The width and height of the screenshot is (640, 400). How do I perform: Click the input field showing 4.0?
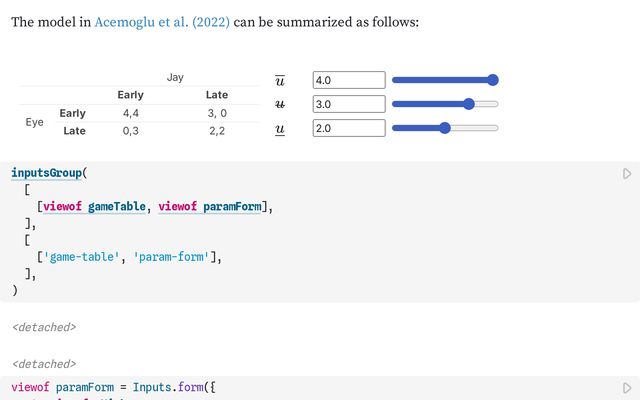point(349,80)
